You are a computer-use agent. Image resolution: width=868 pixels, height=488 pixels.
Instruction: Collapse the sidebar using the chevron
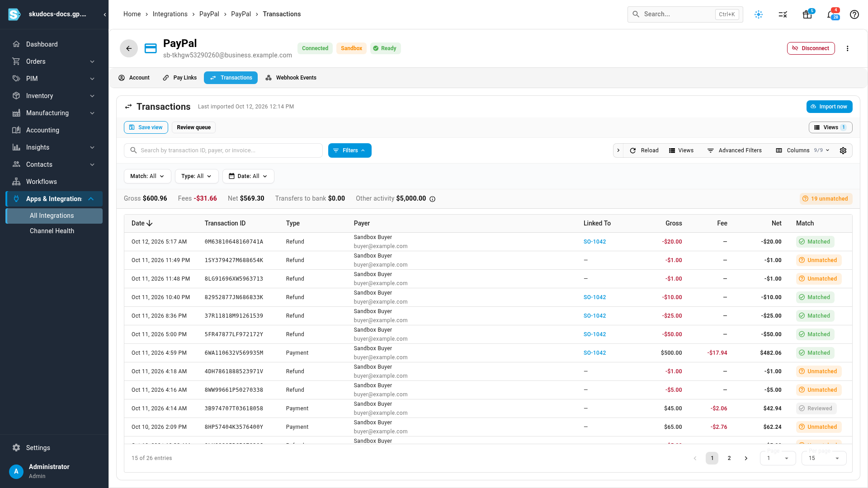click(x=105, y=14)
